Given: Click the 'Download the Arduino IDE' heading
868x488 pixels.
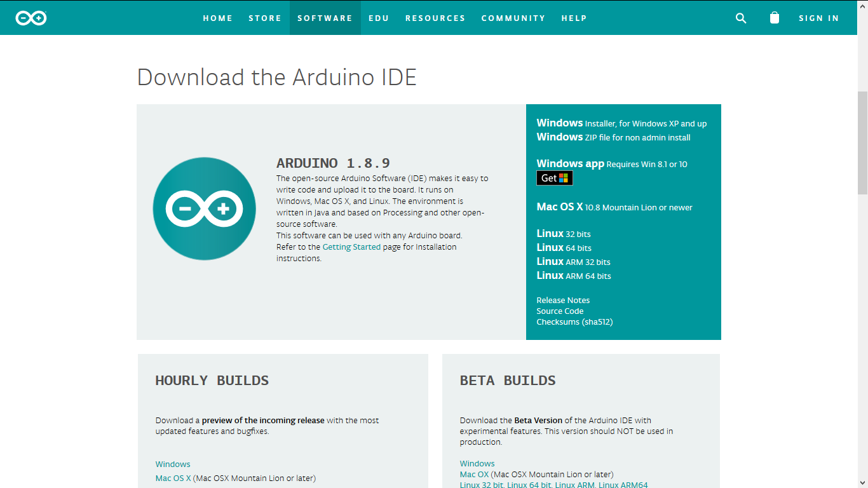Looking at the screenshot, I should [277, 78].
